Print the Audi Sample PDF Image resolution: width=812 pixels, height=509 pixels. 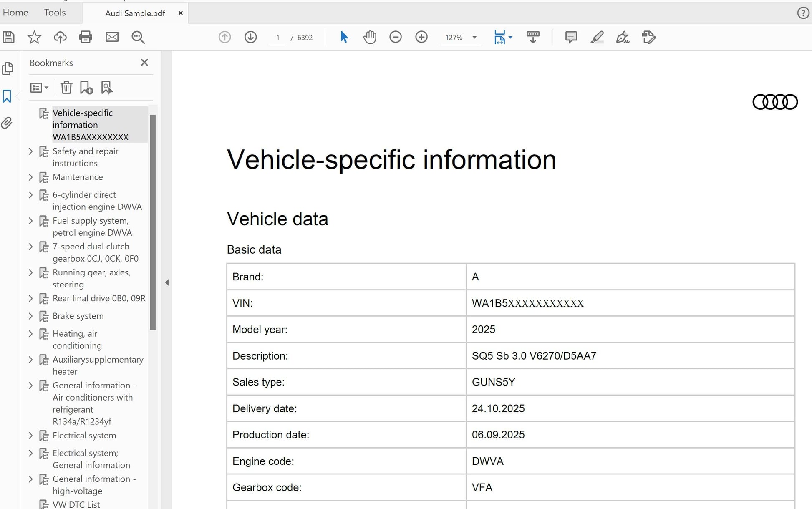tap(86, 37)
